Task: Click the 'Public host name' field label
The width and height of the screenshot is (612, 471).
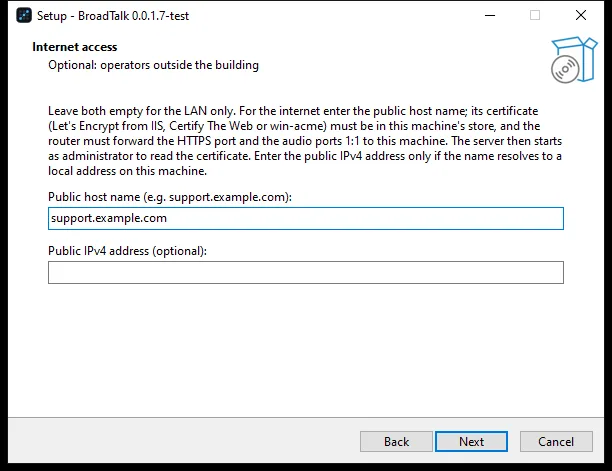Action: tap(170, 197)
